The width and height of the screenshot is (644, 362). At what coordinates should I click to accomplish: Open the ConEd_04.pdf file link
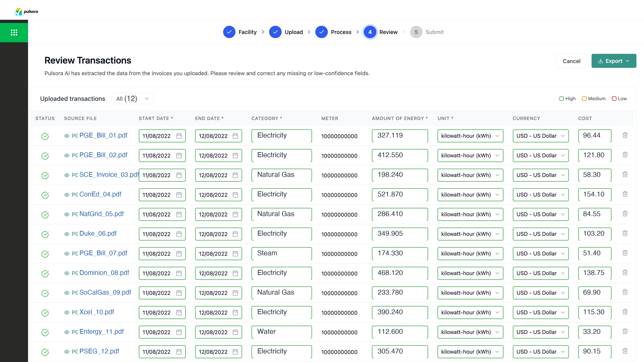pos(100,194)
